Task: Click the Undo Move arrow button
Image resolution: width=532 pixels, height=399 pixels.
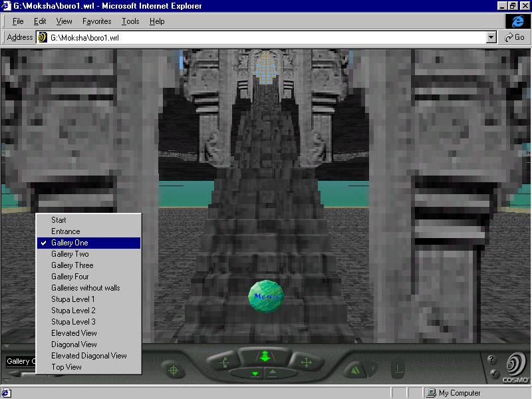Action: (255, 374)
